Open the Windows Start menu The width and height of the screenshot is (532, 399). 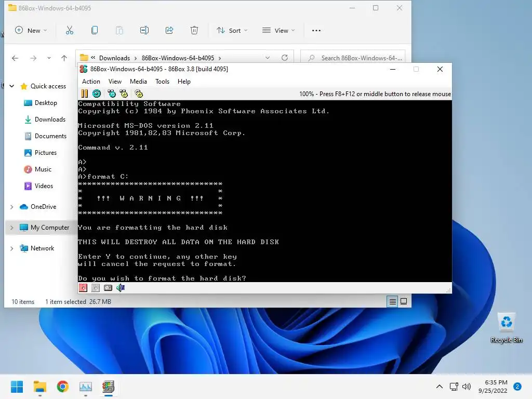pyautogui.click(x=17, y=387)
